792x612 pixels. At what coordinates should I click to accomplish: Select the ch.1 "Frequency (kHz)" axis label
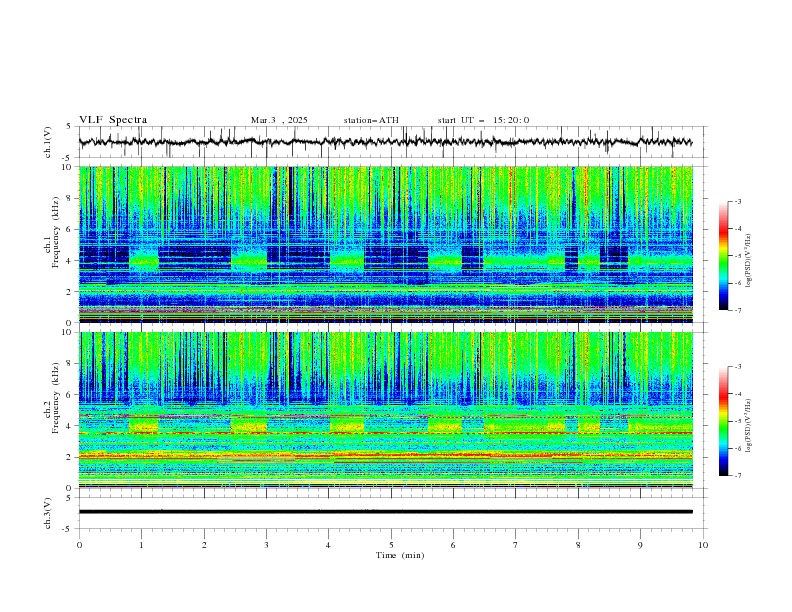click(x=56, y=231)
